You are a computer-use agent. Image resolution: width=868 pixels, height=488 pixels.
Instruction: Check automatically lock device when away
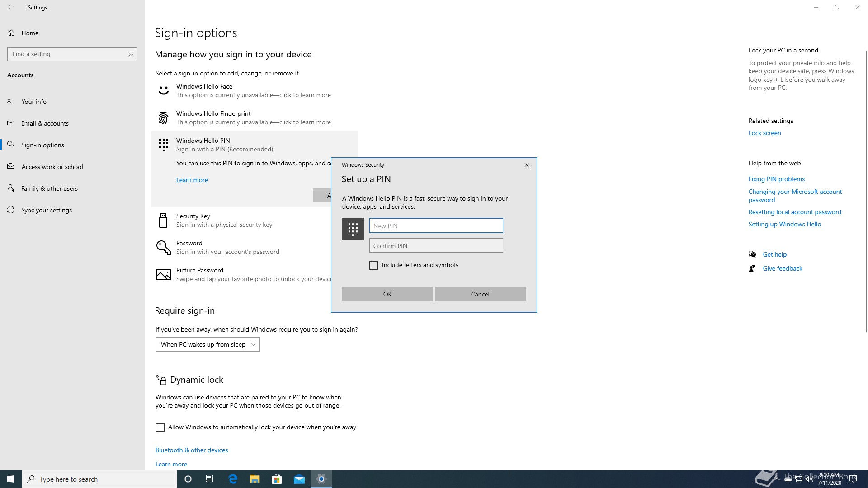click(x=160, y=427)
